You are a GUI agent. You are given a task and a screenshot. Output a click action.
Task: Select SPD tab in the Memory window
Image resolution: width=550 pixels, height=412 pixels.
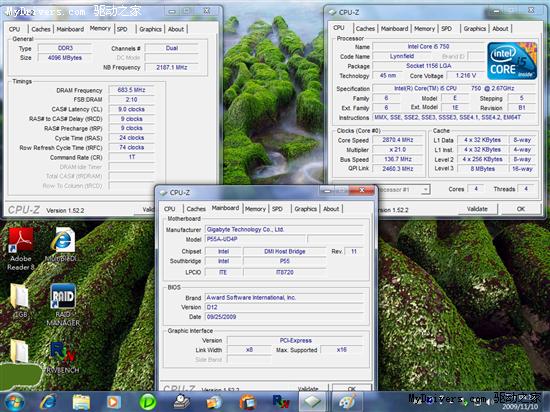122,29
